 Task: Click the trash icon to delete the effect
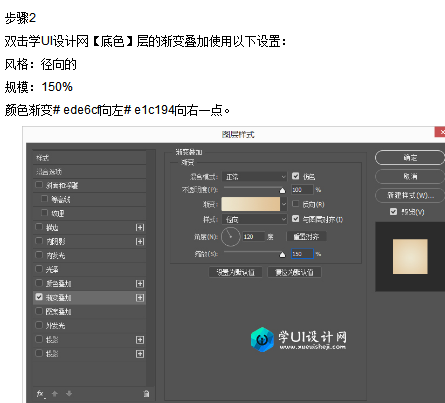(146, 394)
